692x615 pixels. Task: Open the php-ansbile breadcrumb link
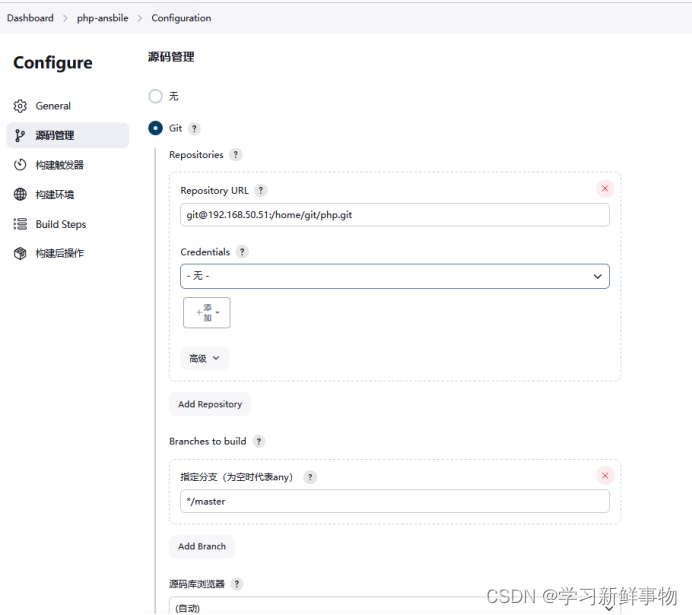pos(102,18)
